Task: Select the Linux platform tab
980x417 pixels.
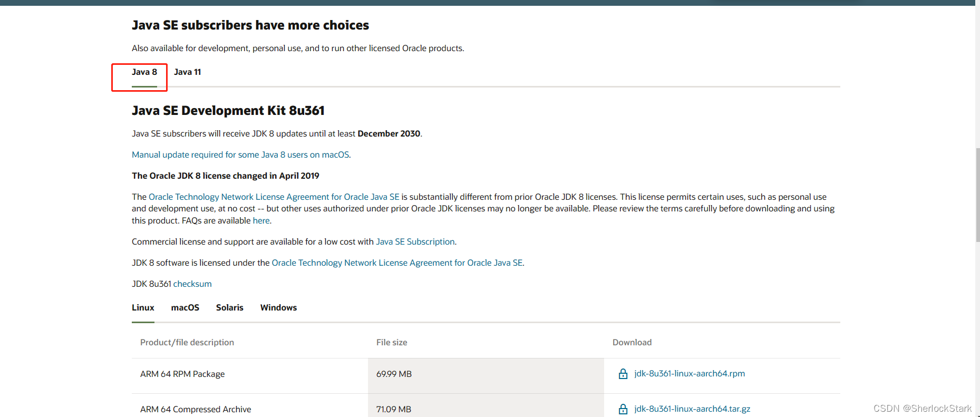Action: tap(143, 307)
